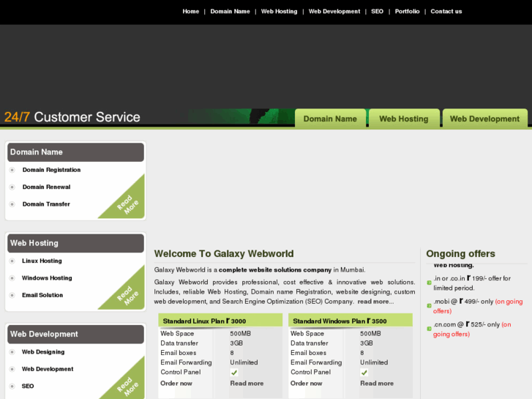This screenshot has height=399, width=532.
Task: Click Read more under Standard Windows Plan
Action: (377, 384)
